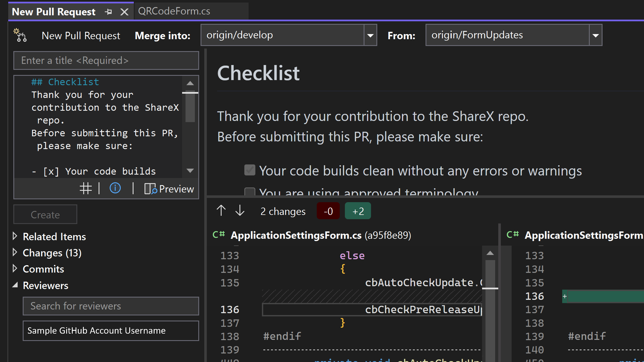
Task: Click the scroll down arrow in diff view
Action: click(x=240, y=211)
